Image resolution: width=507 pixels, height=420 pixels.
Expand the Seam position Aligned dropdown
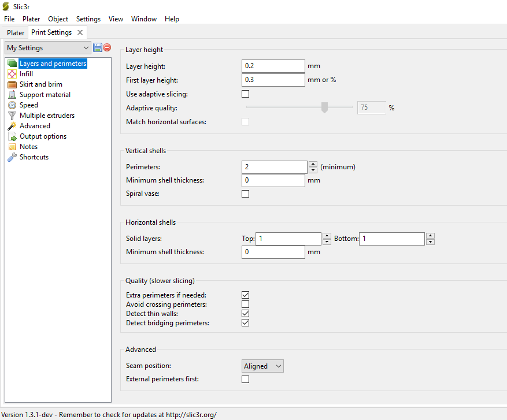tap(262, 366)
